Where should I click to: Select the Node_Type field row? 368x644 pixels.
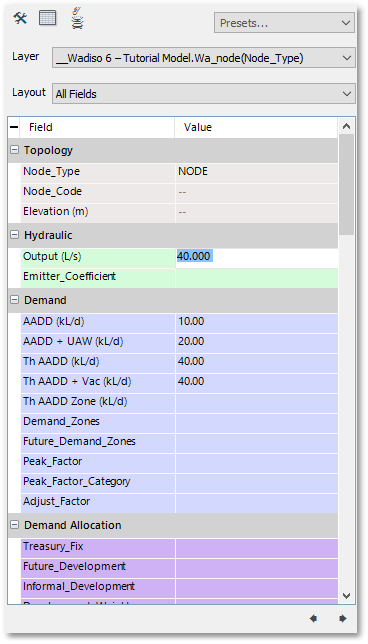[x=98, y=172]
